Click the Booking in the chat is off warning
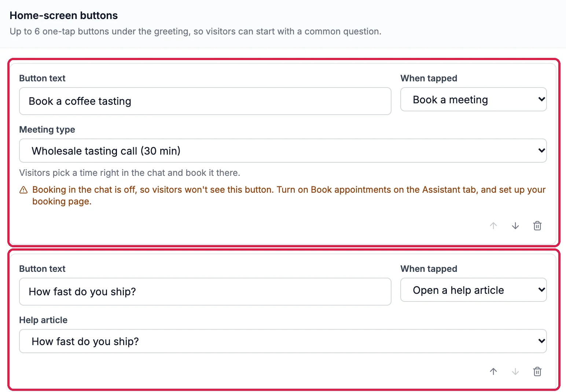Viewport: 566px width, 392px height. (289, 196)
